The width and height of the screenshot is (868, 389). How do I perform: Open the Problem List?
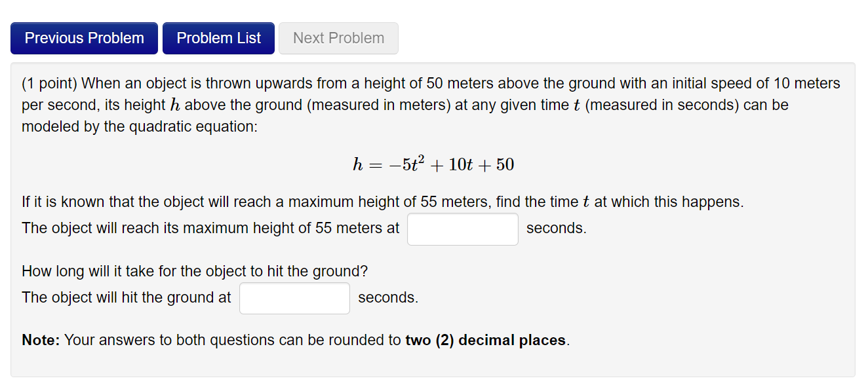(x=218, y=38)
